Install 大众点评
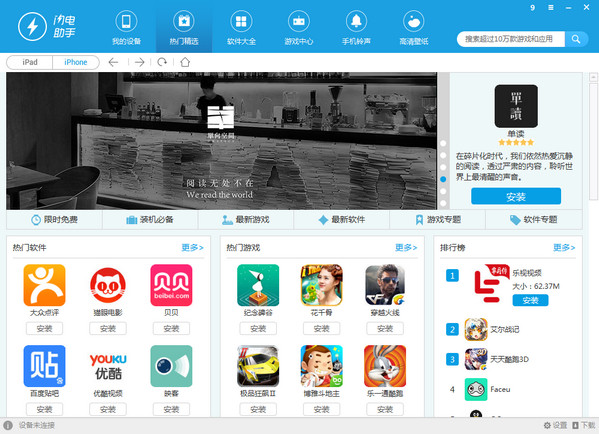 point(44,329)
